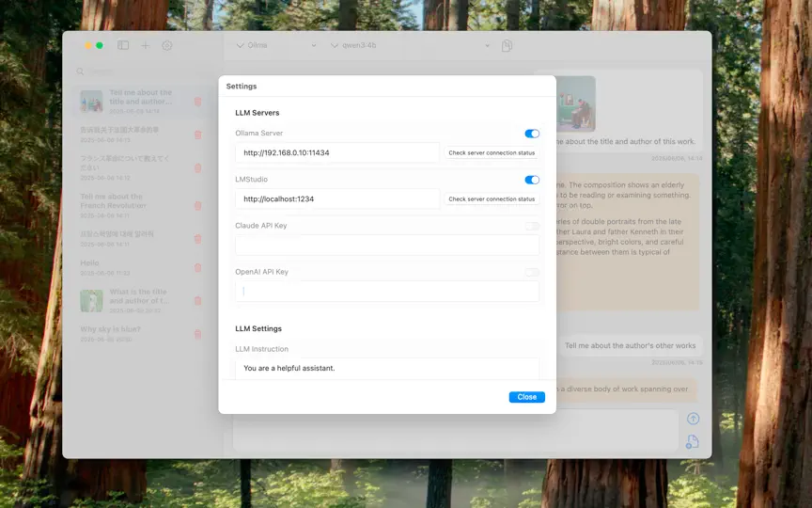
Task: Close the Settings dialog
Action: tap(526, 397)
